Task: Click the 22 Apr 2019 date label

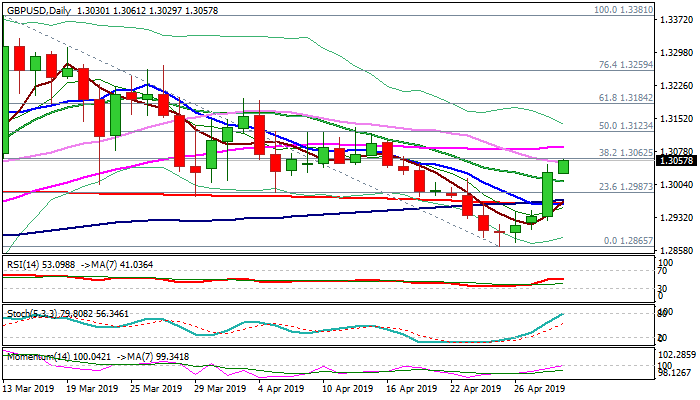Action: [475, 388]
